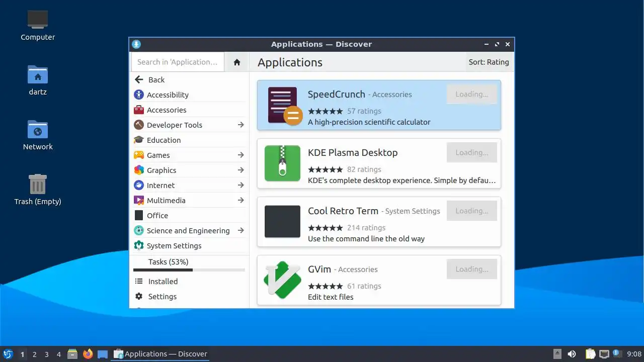Click the Science and Engineering icon

[139, 230]
